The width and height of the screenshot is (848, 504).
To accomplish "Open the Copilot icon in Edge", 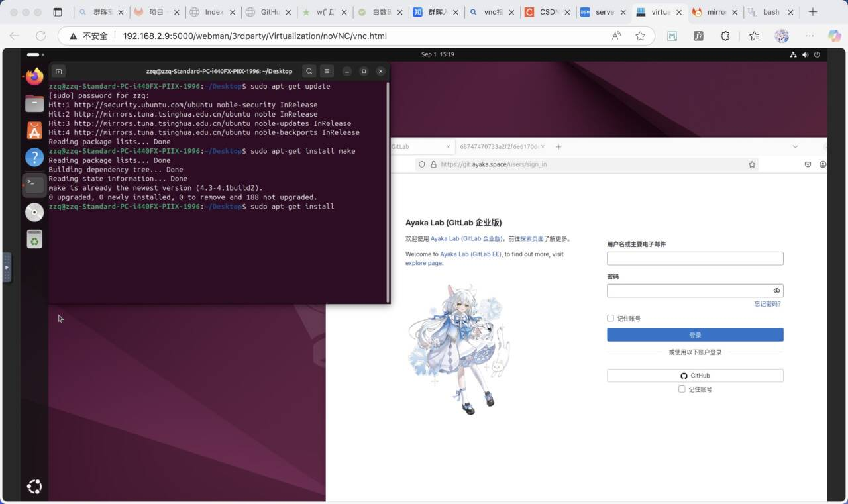I will pyautogui.click(x=834, y=36).
